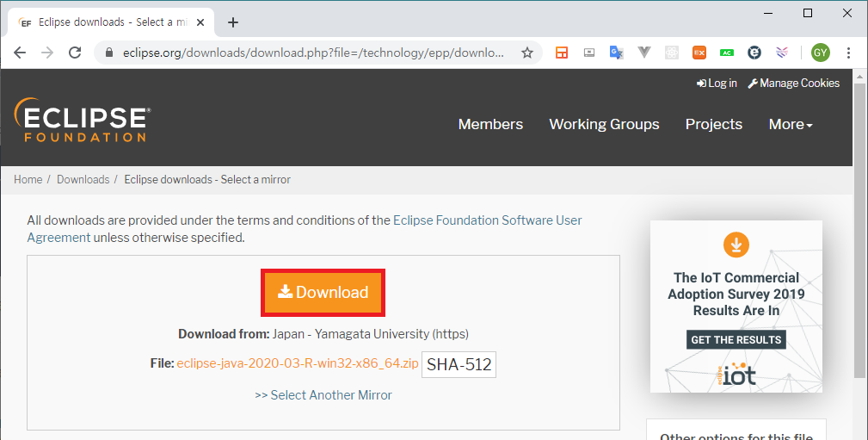
Task: Select the Eclipse downloads browser tab
Action: (111, 22)
